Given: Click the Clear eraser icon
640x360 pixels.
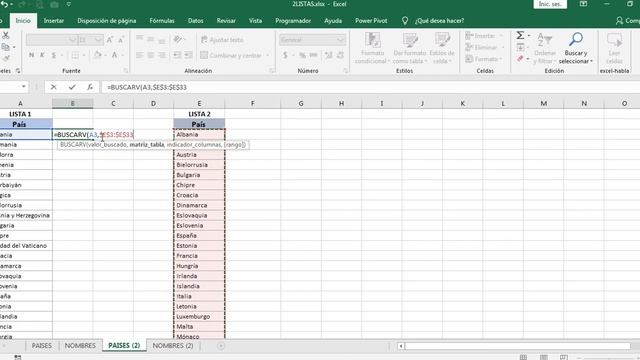Looking at the screenshot, I should (x=520, y=59).
